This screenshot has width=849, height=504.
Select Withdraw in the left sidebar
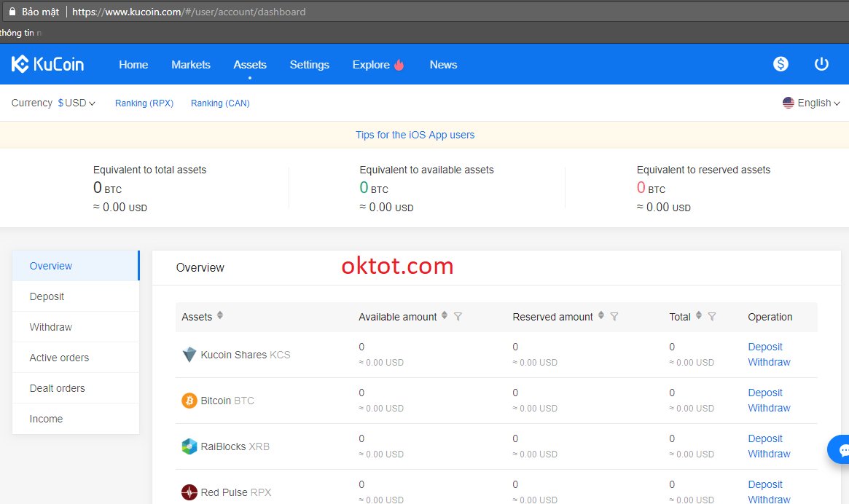pos(51,327)
